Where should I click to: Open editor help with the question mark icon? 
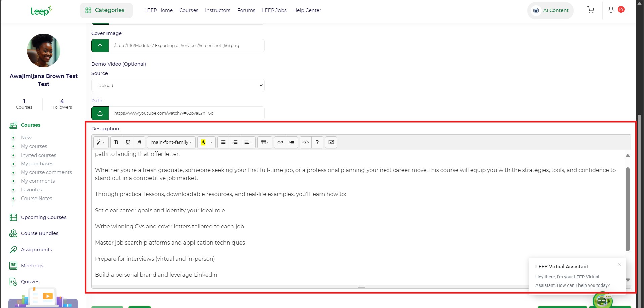coord(317,142)
